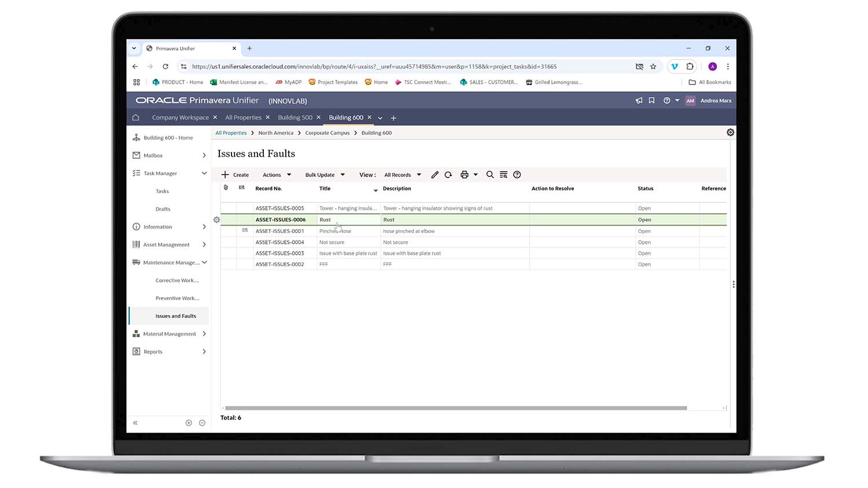Collapse the sidebar with double chevron
The height and width of the screenshot is (488, 868).
click(x=135, y=423)
